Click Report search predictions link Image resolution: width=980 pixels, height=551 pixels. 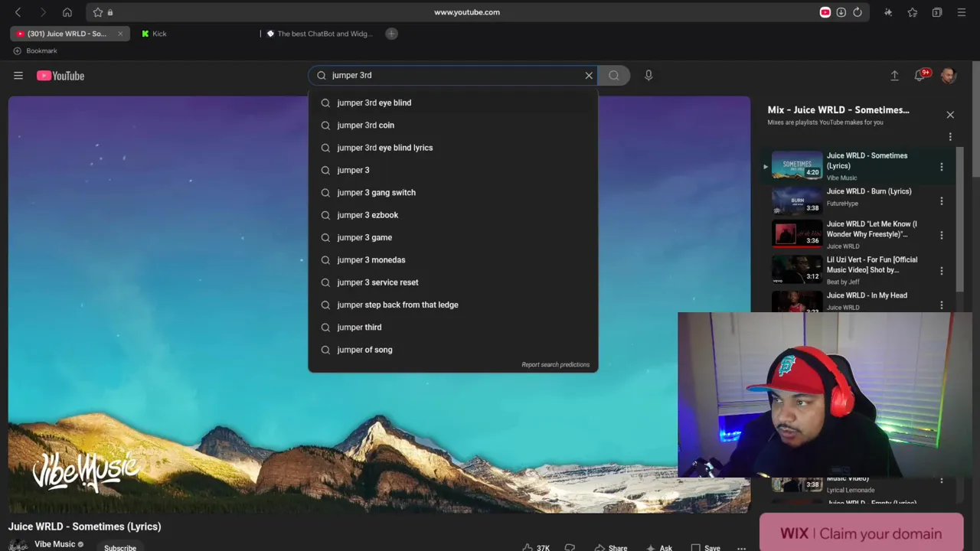(555, 365)
